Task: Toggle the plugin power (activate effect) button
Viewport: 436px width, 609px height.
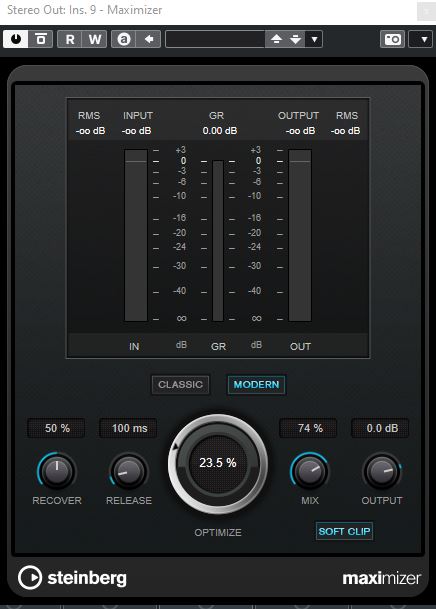Action: tap(16, 39)
